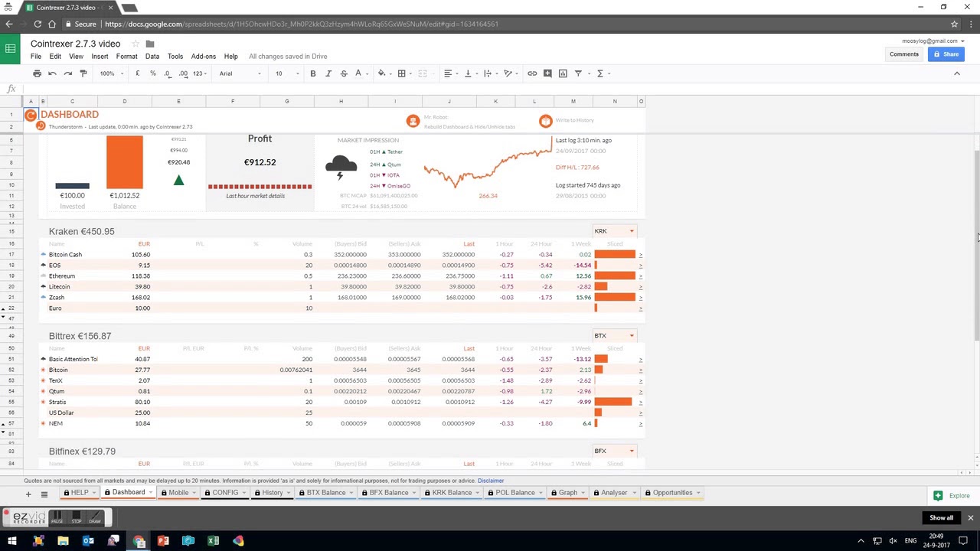Open the File menu
The height and width of the screenshot is (551, 980).
[36, 56]
